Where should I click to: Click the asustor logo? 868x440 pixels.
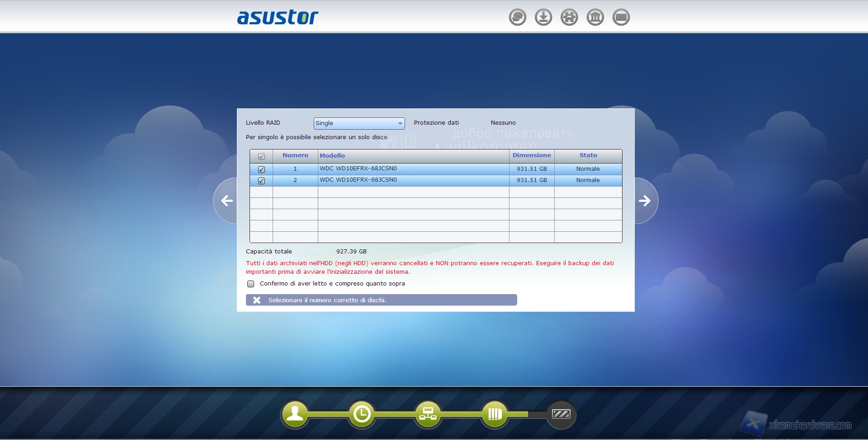pos(278,17)
